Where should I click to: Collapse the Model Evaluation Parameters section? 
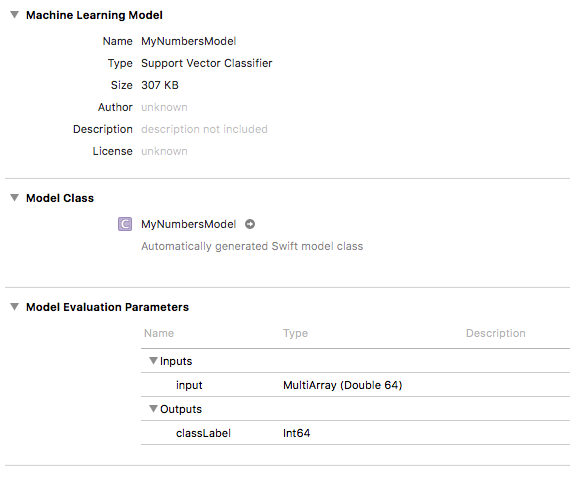[15, 307]
